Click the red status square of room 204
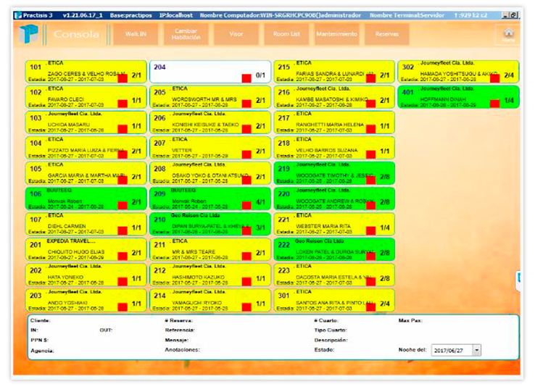The width and height of the screenshot is (535, 392). tap(246, 76)
